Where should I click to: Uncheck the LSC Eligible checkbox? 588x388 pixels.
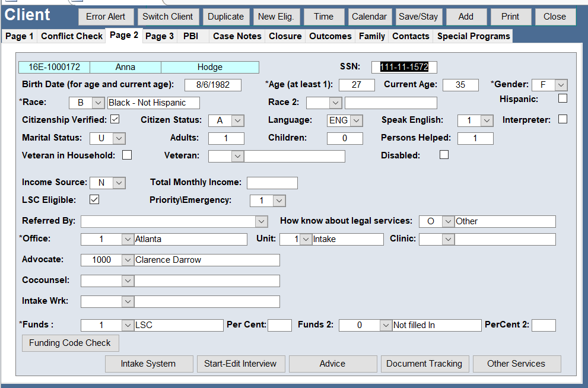coord(94,199)
